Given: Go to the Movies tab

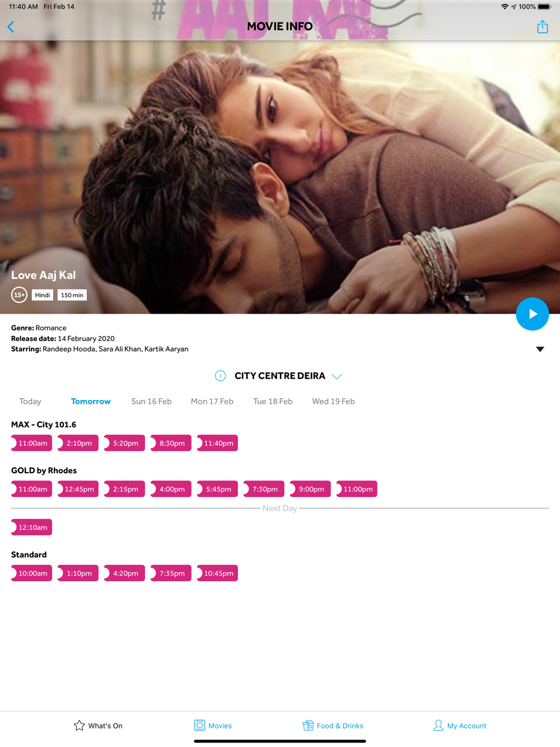Looking at the screenshot, I should coord(213,726).
